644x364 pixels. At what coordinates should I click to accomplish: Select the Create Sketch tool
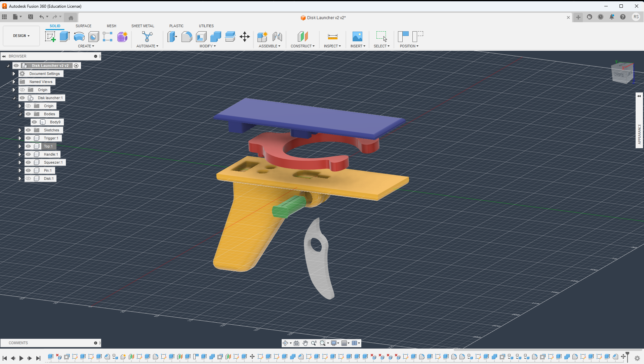pyautogui.click(x=50, y=37)
